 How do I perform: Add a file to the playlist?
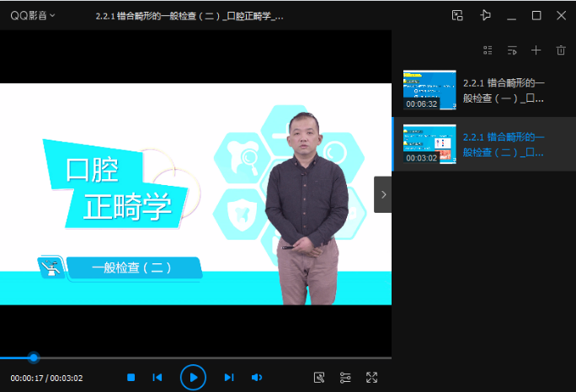click(x=536, y=51)
